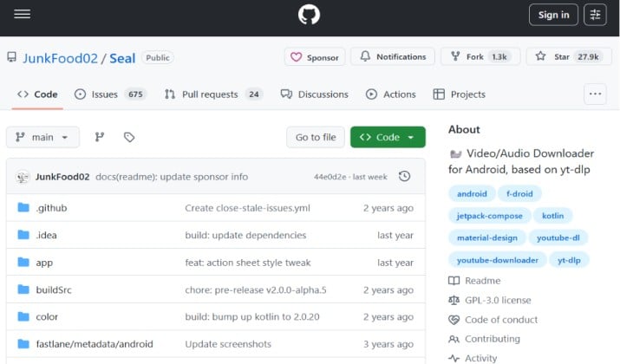Open the fastlane/metadata/android folder name
The height and width of the screenshot is (364, 620).
point(95,344)
